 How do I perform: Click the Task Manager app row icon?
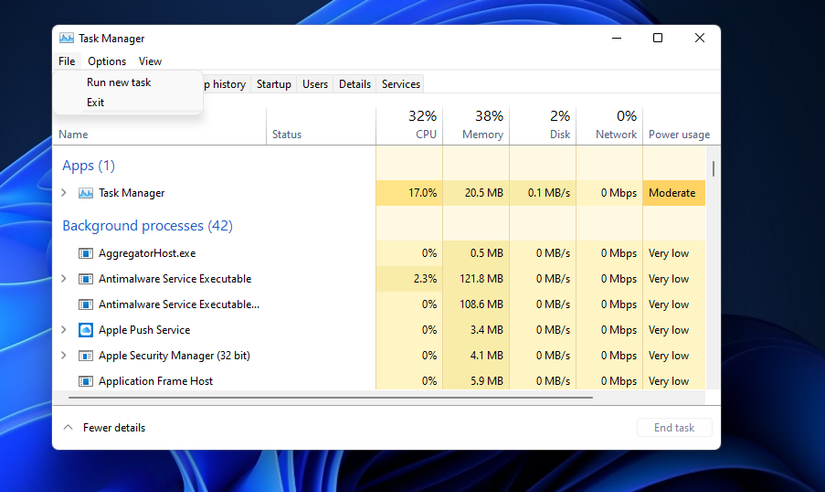coord(86,193)
